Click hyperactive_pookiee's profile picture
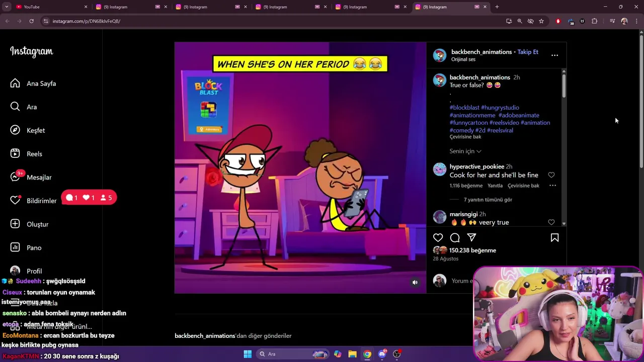644x362 pixels. pos(440,169)
